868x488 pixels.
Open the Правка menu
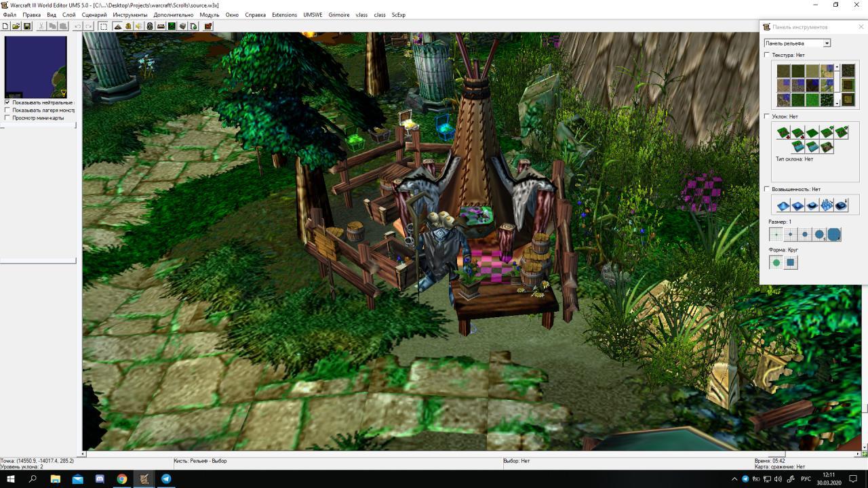click(x=31, y=15)
